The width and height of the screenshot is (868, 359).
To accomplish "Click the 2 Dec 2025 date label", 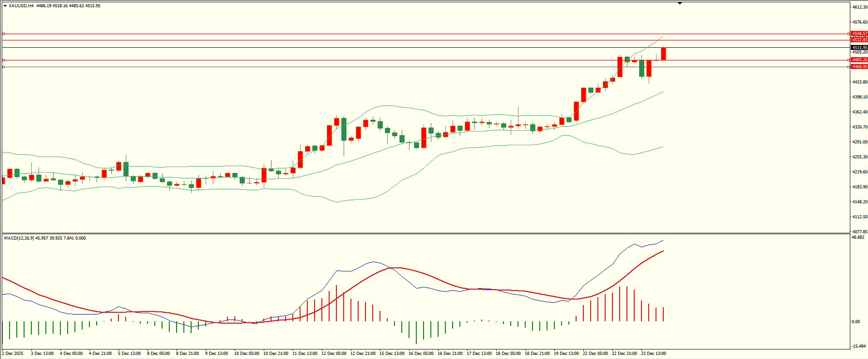I will (x=13, y=354).
